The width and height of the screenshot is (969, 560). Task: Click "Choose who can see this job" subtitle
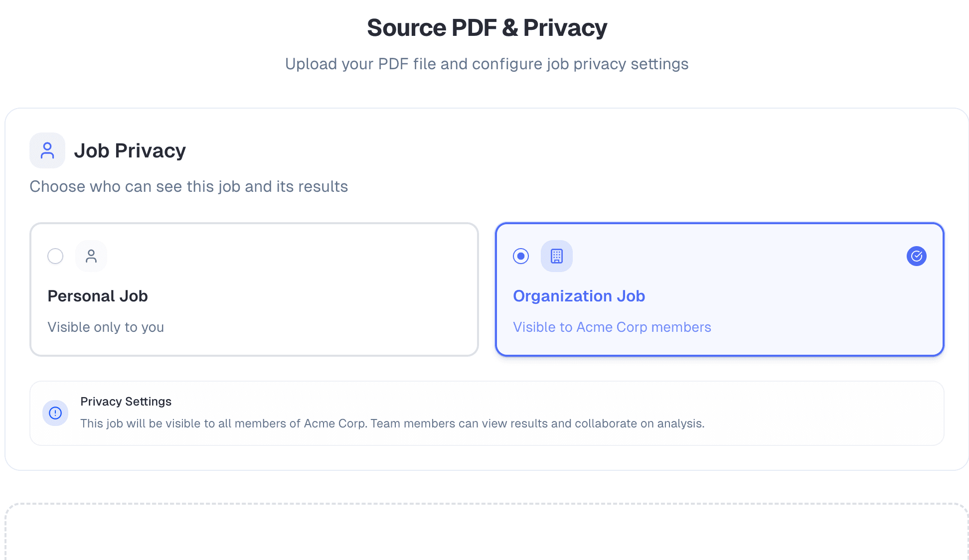[188, 186]
